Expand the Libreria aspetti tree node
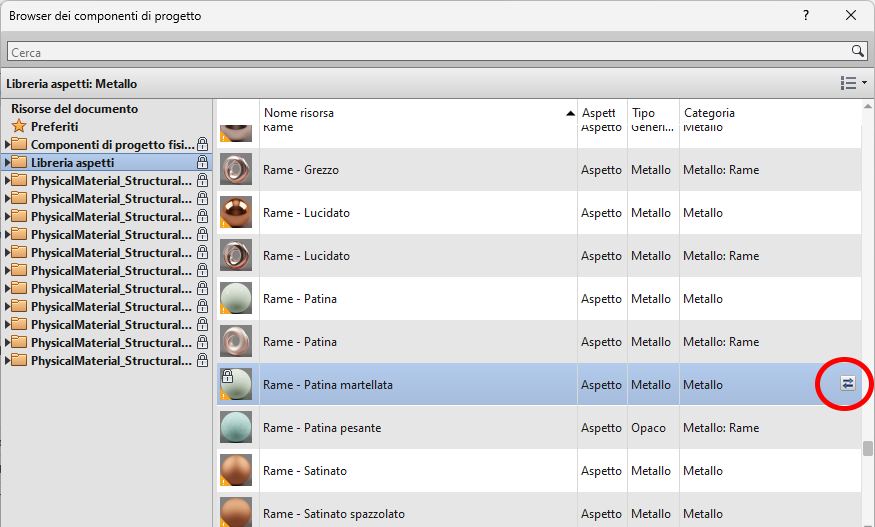This screenshot has width=875, height=527. (x=8, y=163)
